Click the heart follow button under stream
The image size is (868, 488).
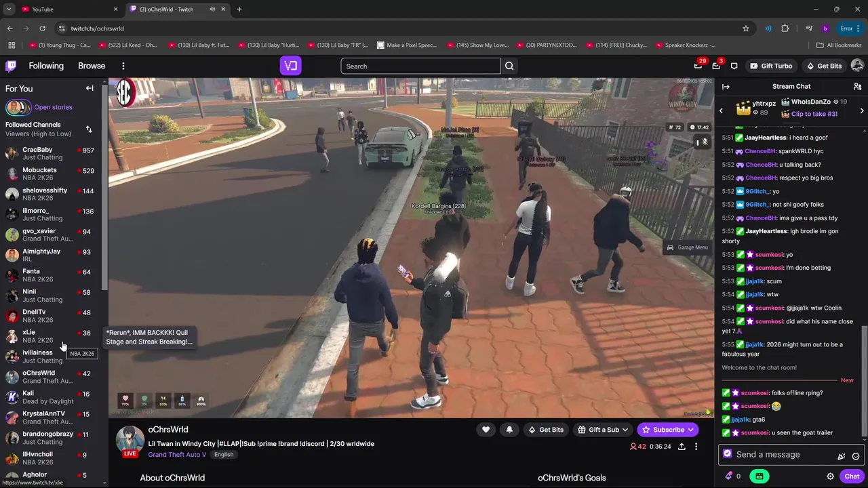(486, 430)
